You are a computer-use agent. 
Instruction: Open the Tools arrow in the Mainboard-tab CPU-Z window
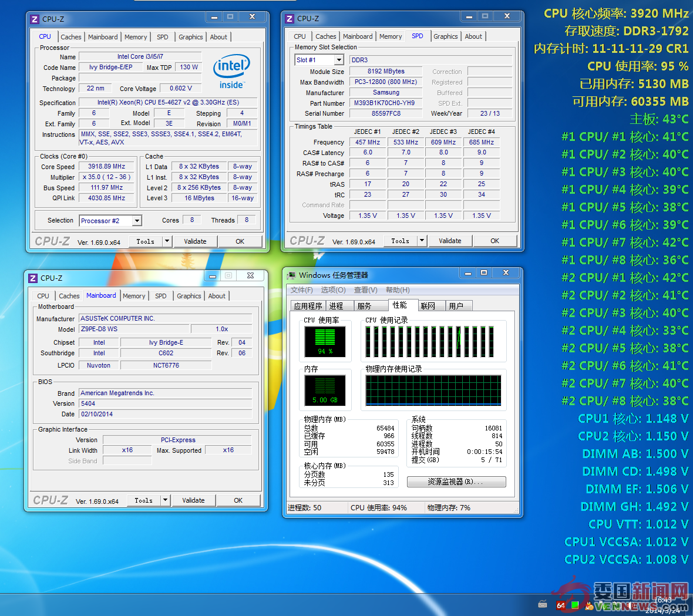(165, 500)
